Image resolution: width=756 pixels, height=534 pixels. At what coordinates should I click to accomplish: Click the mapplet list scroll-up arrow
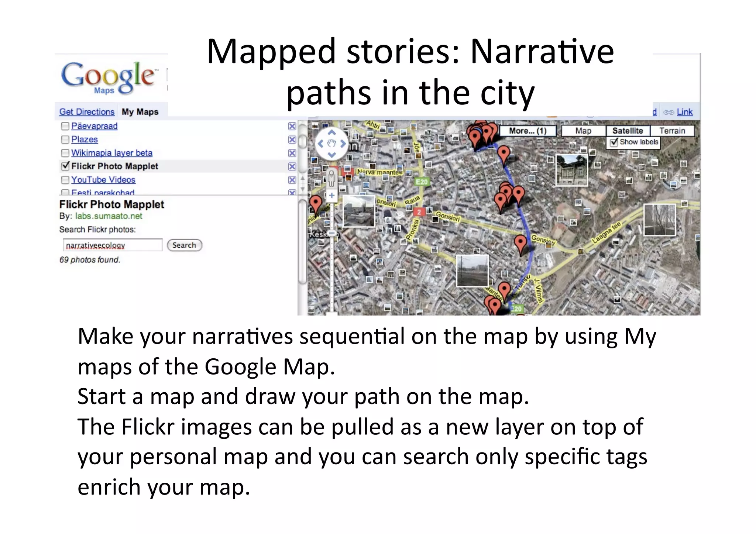point(302,178)
